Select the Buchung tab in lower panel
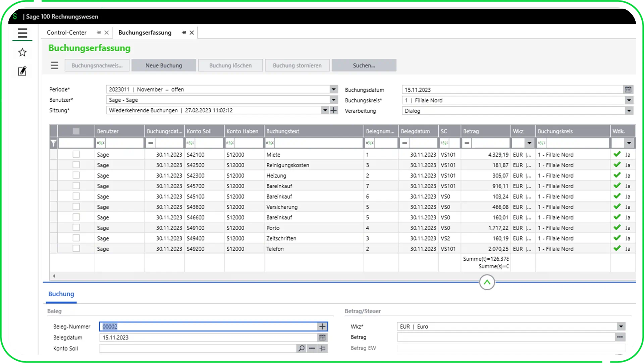 point(61,294)
